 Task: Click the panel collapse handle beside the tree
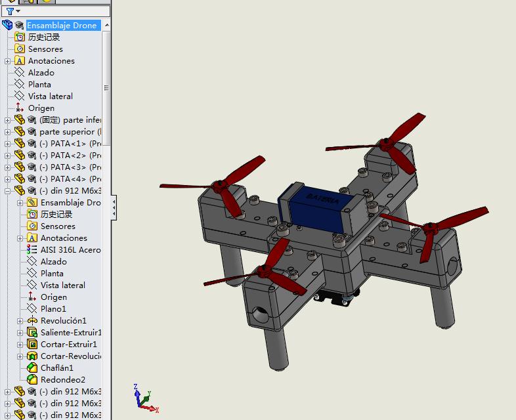(x=114, y=207)
